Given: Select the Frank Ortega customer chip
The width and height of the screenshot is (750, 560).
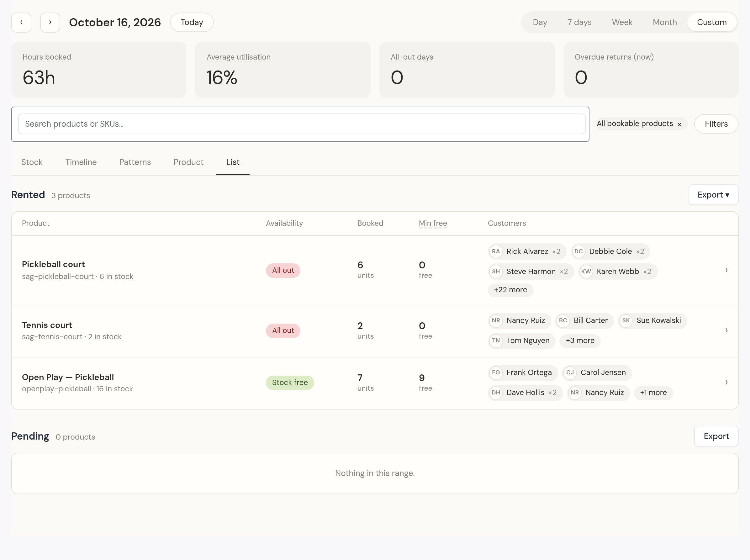Looking at the screenshot, I should click(523, 372).
